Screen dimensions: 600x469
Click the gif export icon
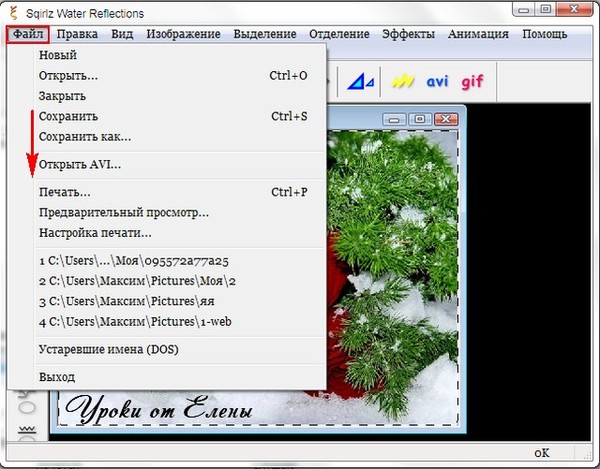[472, 82]
